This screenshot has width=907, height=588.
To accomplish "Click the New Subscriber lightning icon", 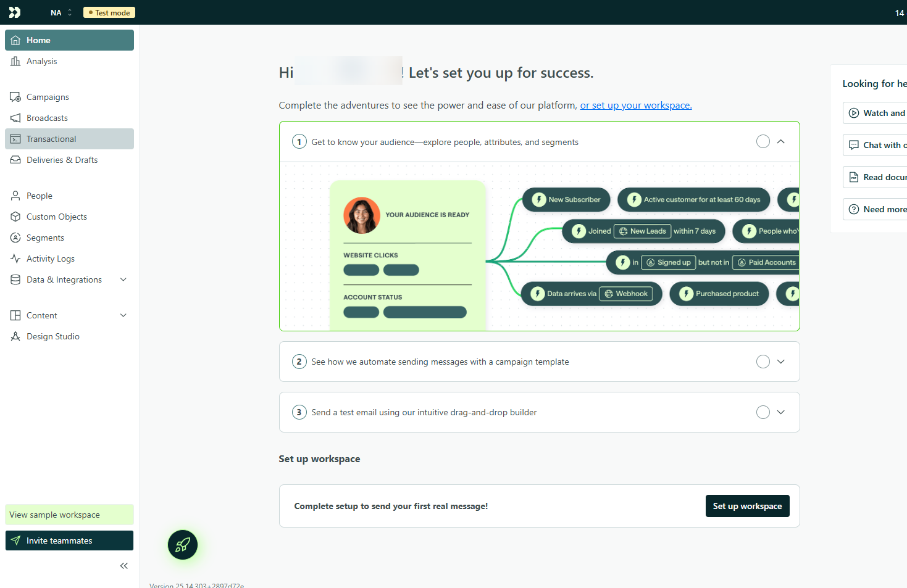I will pos(539,199).
